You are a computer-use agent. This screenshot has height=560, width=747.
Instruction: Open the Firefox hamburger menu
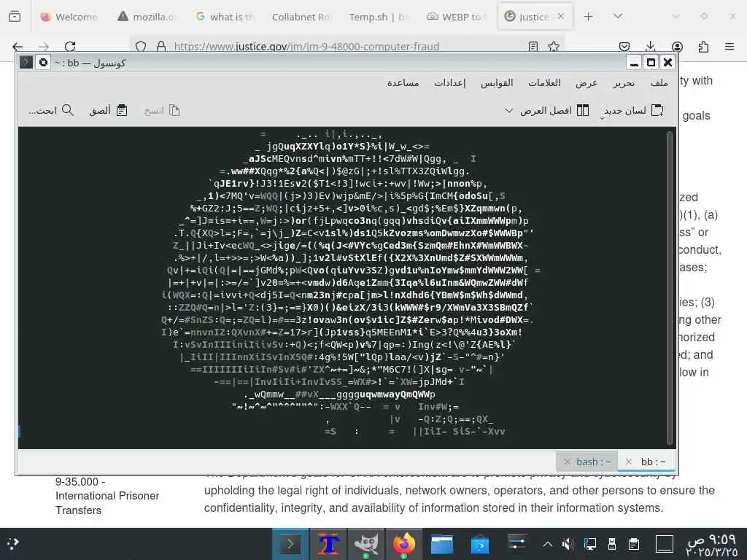(729, 47)
